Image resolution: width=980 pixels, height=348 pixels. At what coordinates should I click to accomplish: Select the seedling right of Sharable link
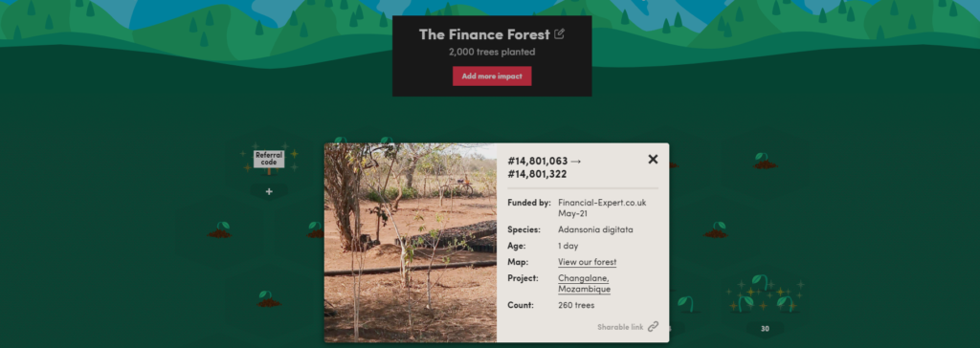click(685, 304)
